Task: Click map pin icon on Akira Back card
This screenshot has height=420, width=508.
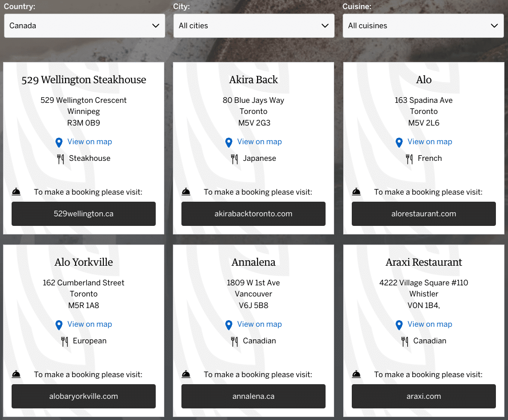Action: point(229,143)
